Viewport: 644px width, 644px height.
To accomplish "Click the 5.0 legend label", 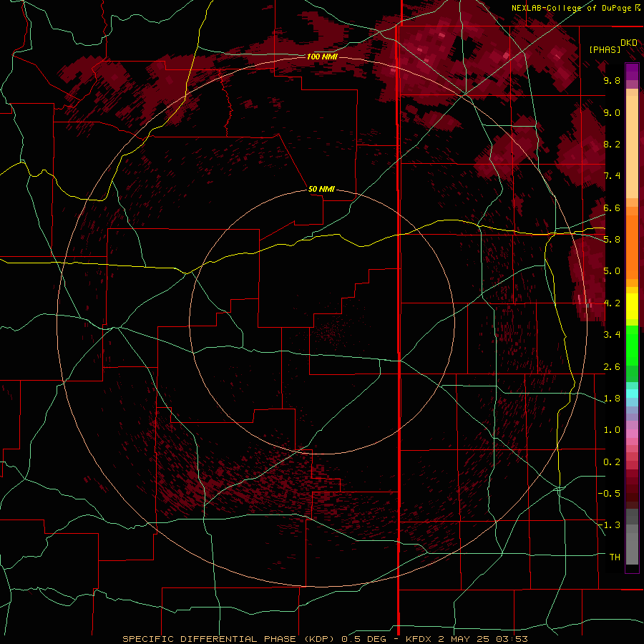I will (x=612, y=271).
